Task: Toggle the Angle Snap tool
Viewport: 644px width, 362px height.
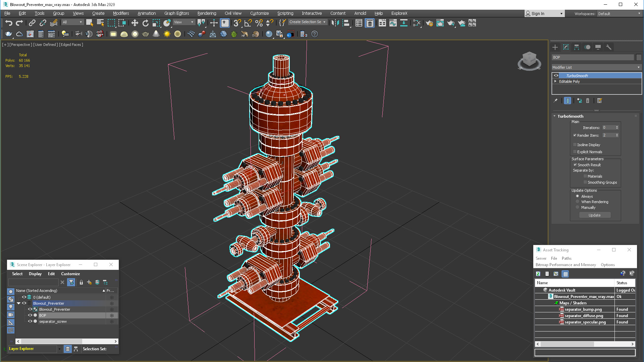Action: [248, 23]
